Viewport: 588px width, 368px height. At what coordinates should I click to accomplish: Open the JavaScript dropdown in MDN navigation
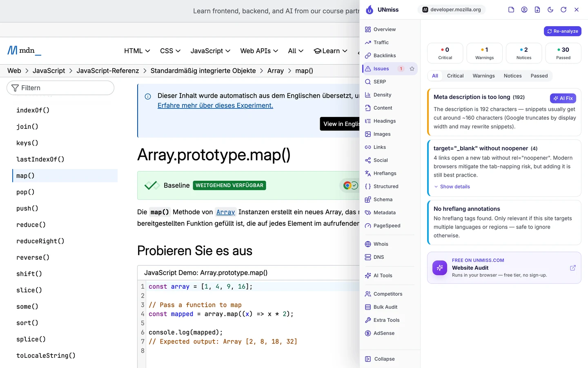[x=210, y=51]
